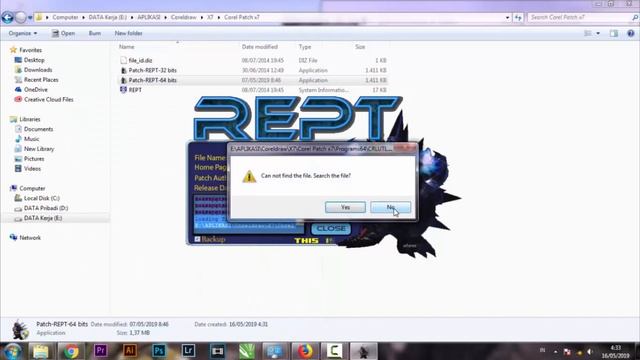The image size is (640, 360).
Task: Switch to REPT patcher taskbar icon
Action: [x=363, y=351]
